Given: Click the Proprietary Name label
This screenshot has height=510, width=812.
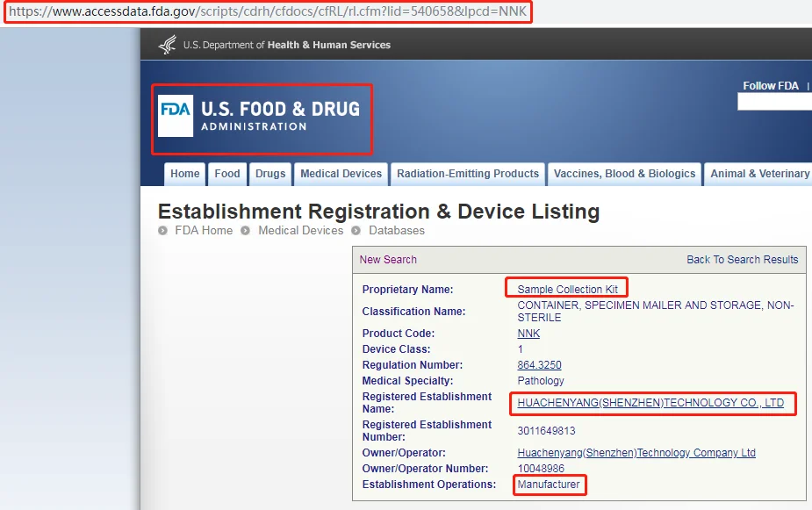Looking at the screenshot, I should (x=407, y=290).
